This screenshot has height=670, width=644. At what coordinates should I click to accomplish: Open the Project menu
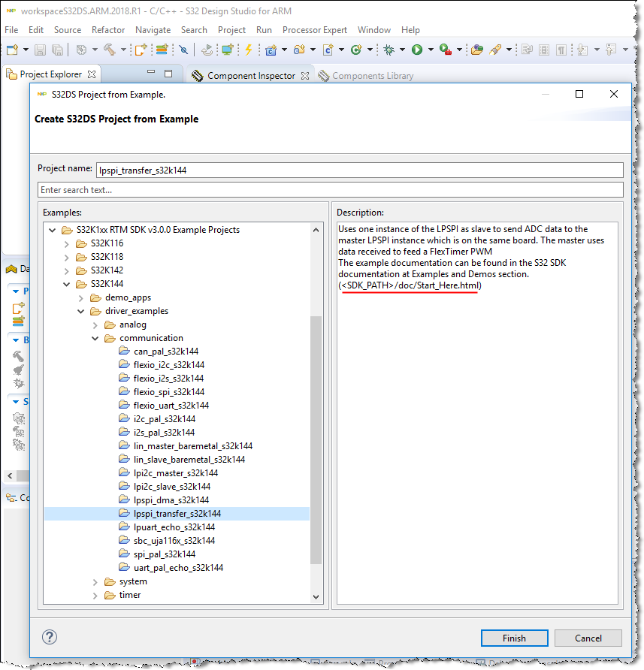[231, 30]
